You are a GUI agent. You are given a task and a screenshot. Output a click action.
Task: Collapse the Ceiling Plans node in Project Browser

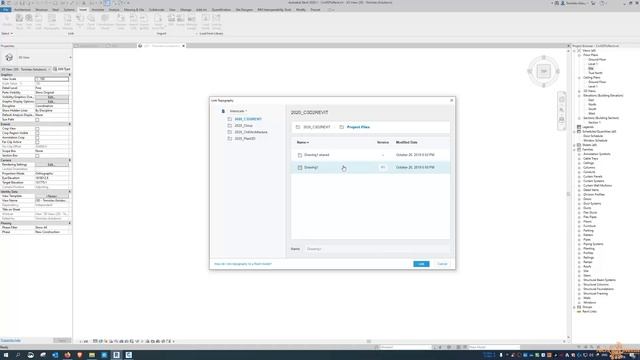click(579, 78)
